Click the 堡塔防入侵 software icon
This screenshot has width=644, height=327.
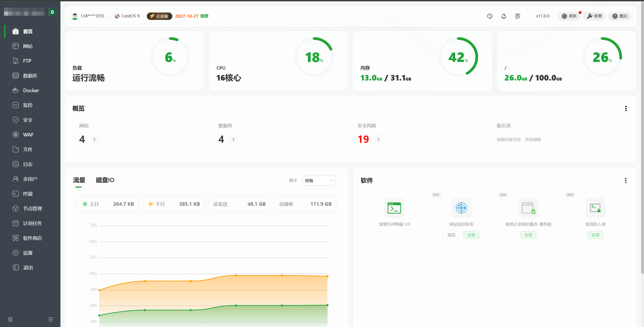pyautogui.click(x=595, y=208)
